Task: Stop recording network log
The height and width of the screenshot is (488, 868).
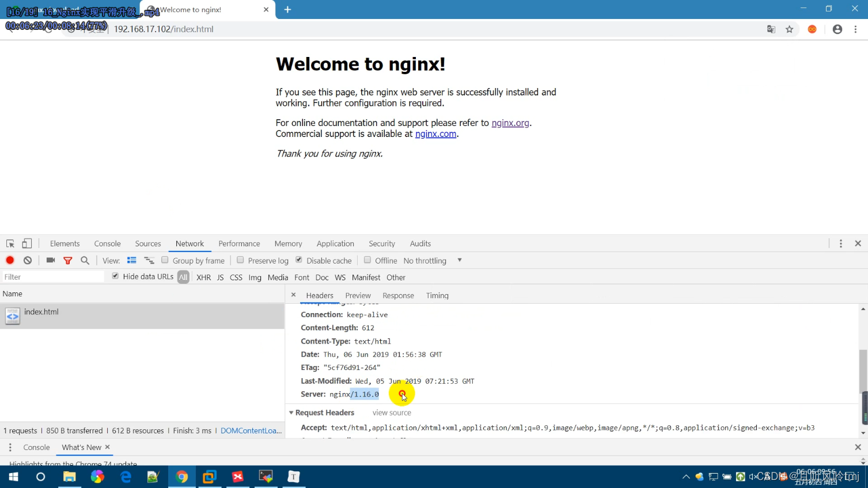Action: coord(10,260)
